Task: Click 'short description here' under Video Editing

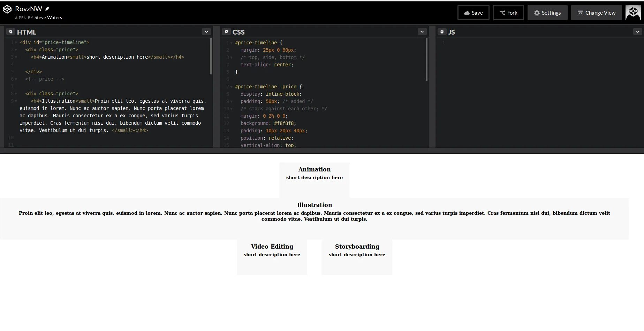Action: tap(272, 255)
